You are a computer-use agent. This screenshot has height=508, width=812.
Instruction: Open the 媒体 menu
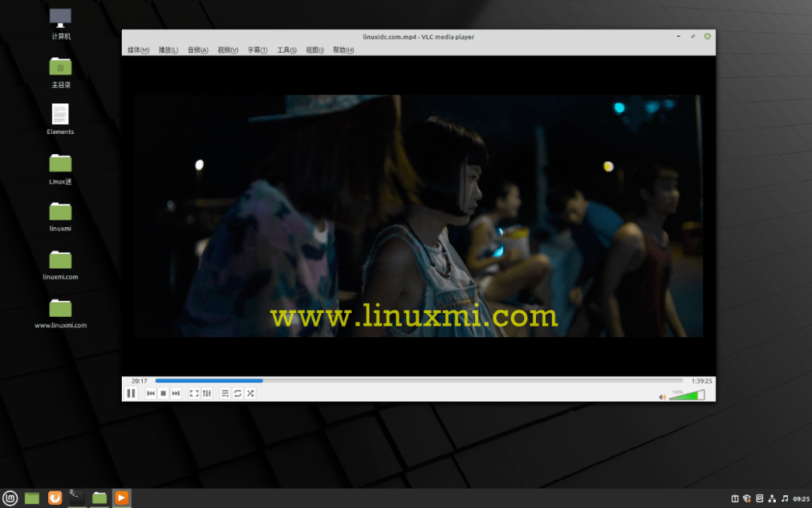coord(137,50)
